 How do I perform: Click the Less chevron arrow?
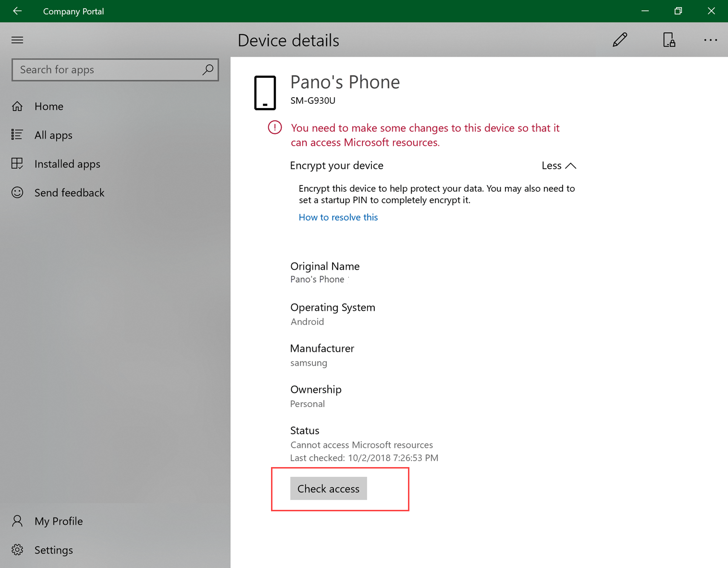click(x=571, y=165)
